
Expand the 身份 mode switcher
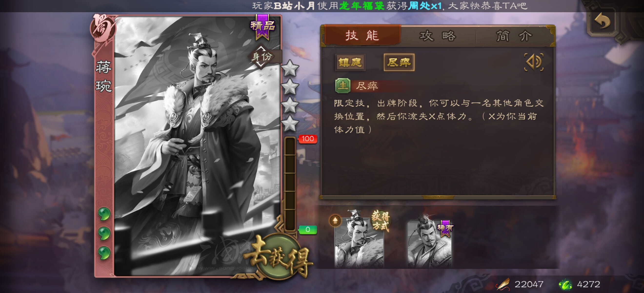[x=261, y=57]
